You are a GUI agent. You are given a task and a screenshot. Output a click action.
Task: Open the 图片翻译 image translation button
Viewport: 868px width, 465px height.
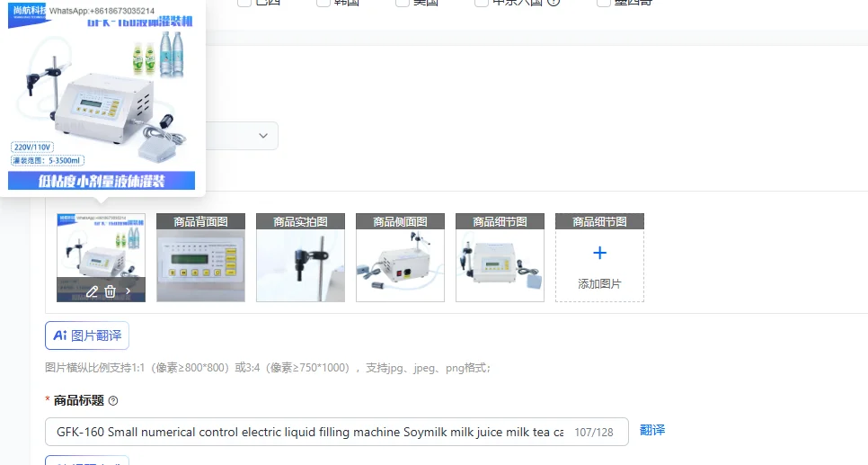pyautogui.click(x=87, y=335)
